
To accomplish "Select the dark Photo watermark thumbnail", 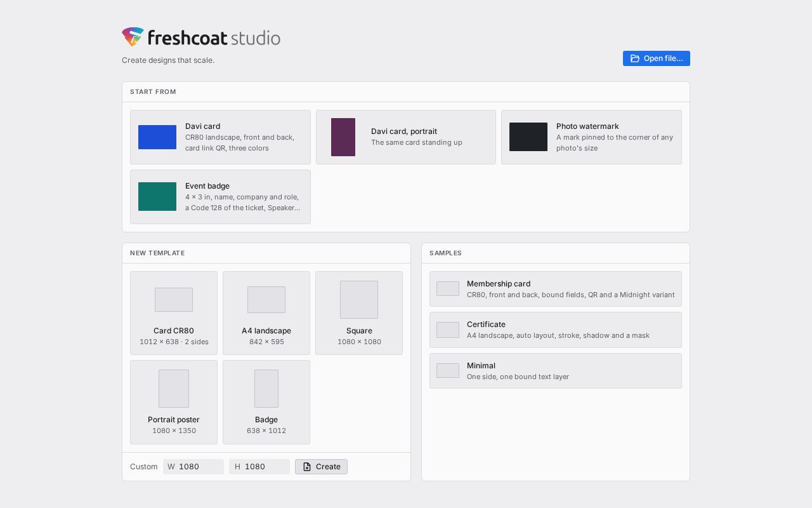I will (528, 137).
